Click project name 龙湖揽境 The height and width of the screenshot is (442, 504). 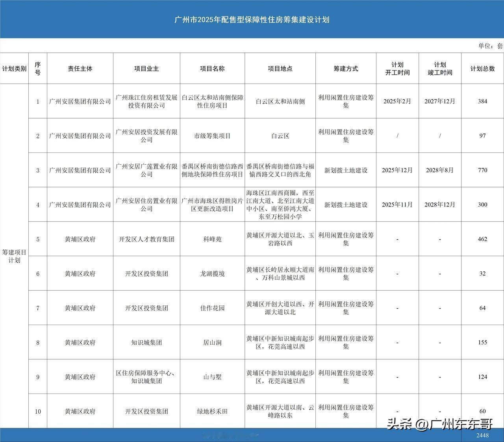[x=212, y=273]
